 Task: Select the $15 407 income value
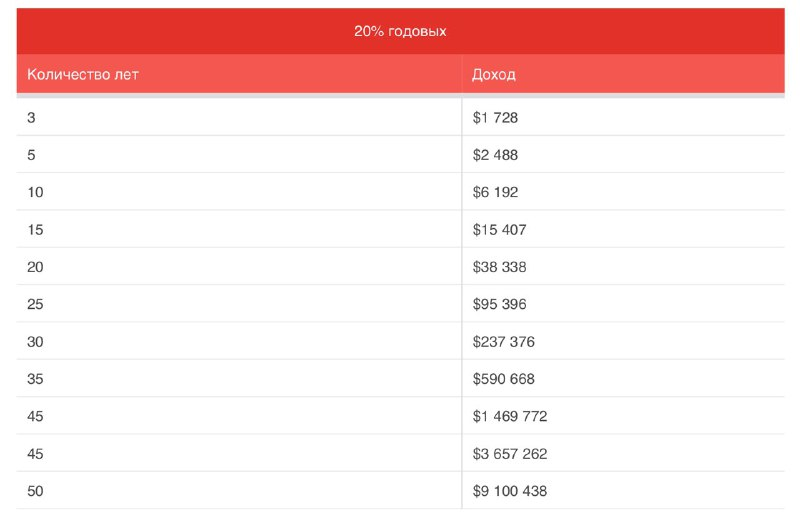pyautogui.click(x=500, y=230)
